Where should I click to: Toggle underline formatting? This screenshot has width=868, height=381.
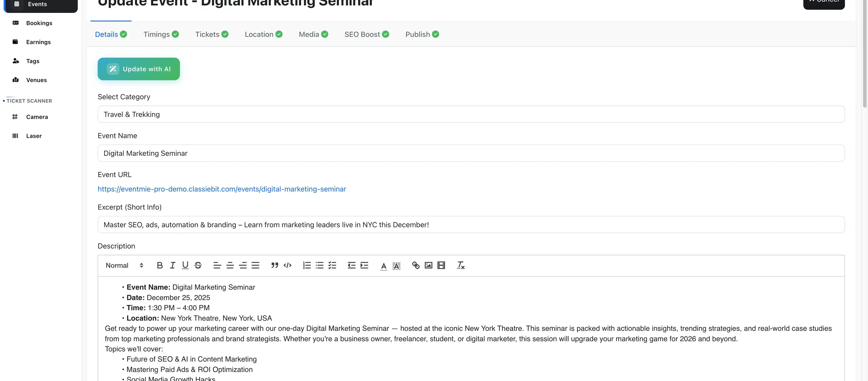point(185,265)
